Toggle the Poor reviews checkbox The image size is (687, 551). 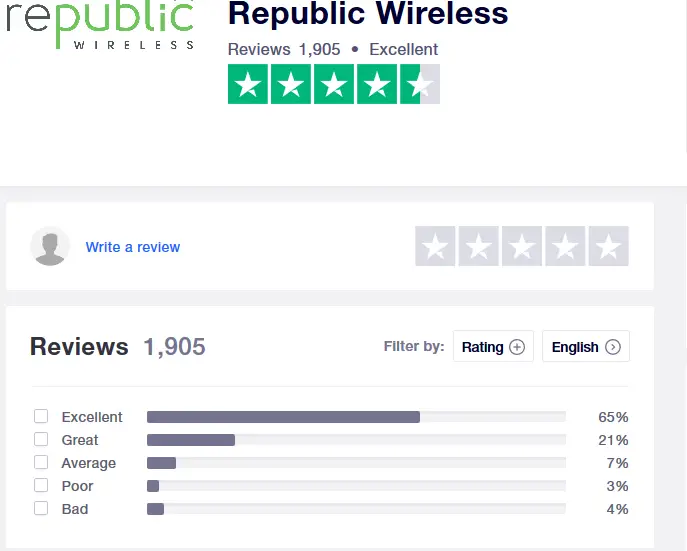click(x=41, y=485)
